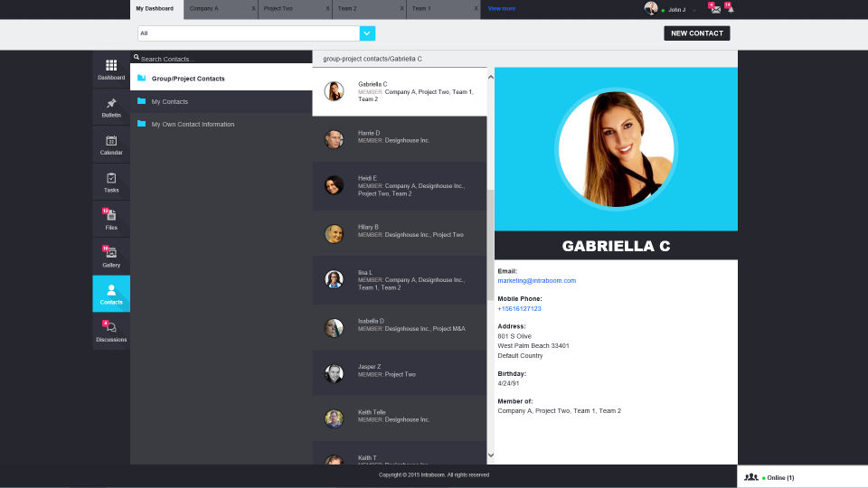Viewport: 868px width, 488px height.
Task: Close the Project Two tab
Action: 327,9
